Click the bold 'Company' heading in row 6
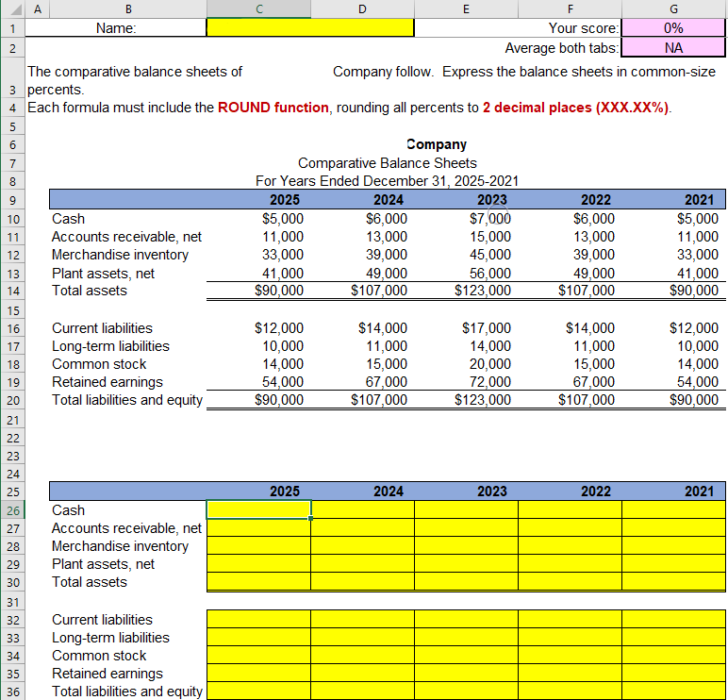728x700 pixels. [437, 144]
